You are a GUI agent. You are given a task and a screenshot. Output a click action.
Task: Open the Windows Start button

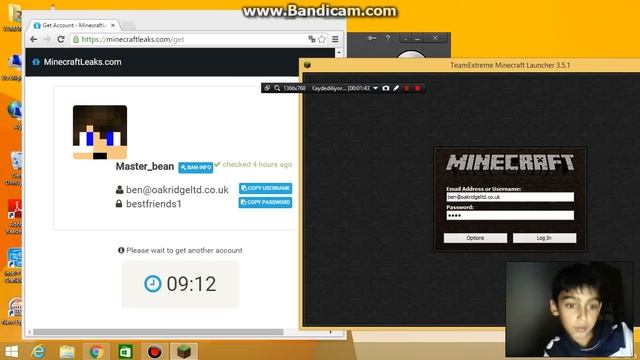[11, 351]
